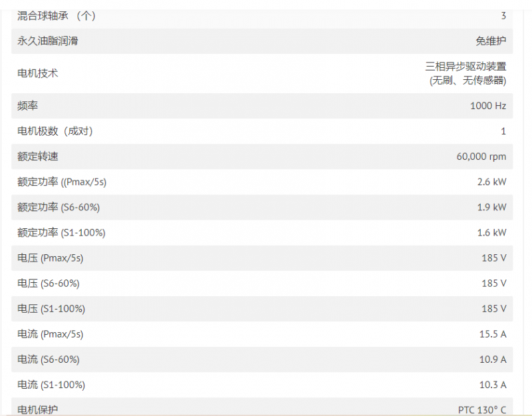This screenshot has height=416, width=532.
Task: Select the 电流 (S6-60%) row label
Action: (48, 359)
